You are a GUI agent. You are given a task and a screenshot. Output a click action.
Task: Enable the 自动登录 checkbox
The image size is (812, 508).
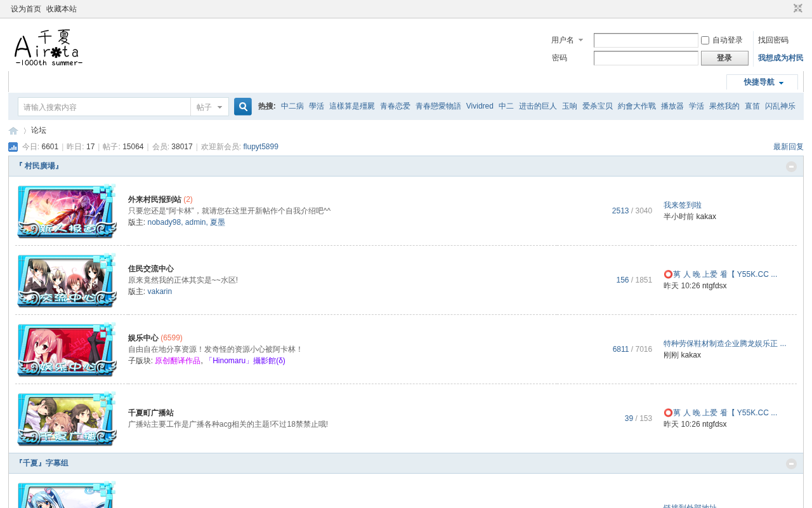point(705,41)
